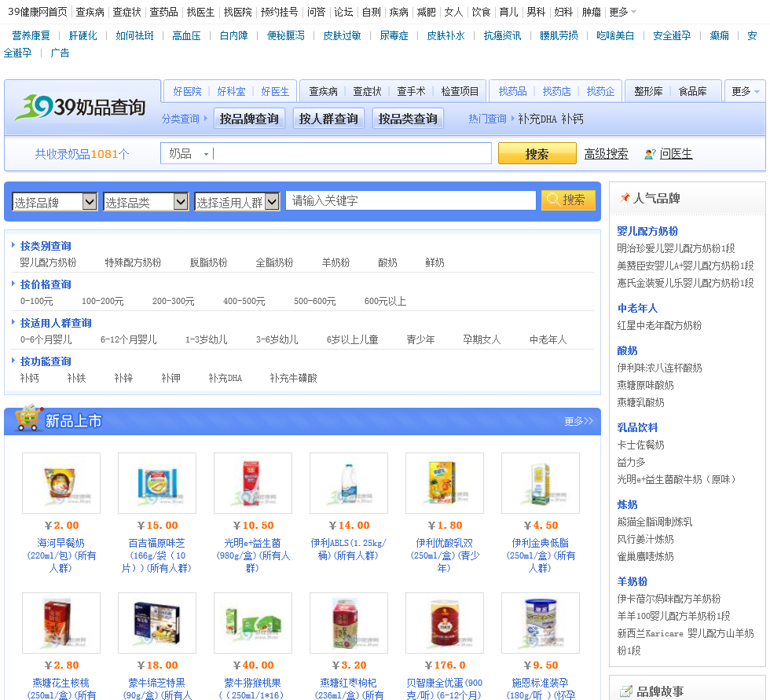Click the 按功能查询 section heading

(46, 361)
